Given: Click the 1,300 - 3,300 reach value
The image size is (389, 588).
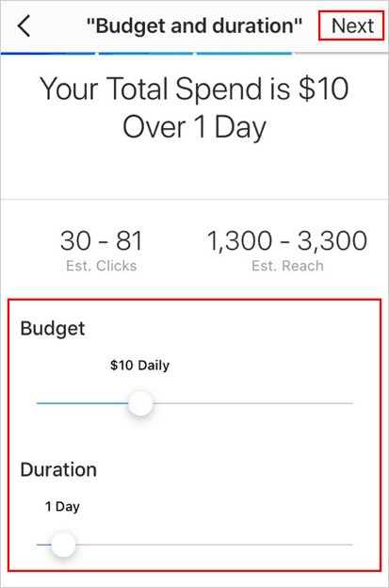Looking at the screenshot, I should 286,240.
